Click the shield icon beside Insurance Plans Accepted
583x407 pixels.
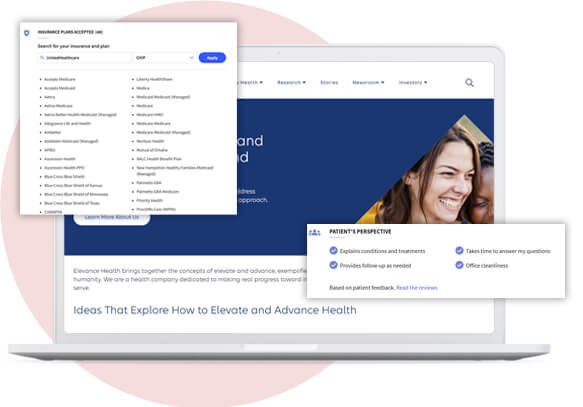click(x=27, y=33)
